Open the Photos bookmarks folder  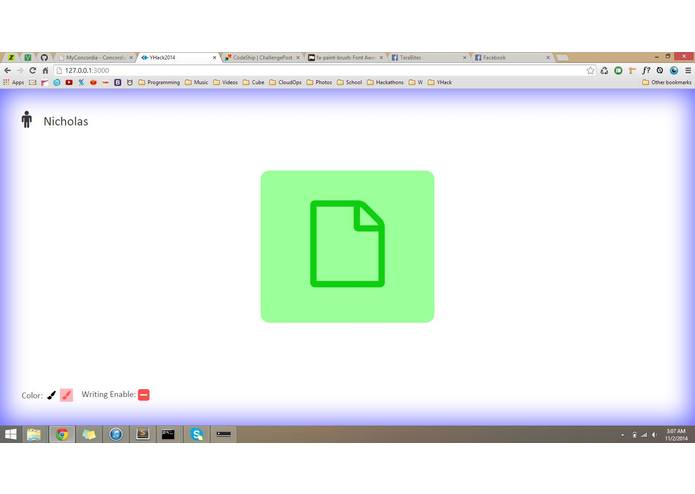click(x=319, y=82)
